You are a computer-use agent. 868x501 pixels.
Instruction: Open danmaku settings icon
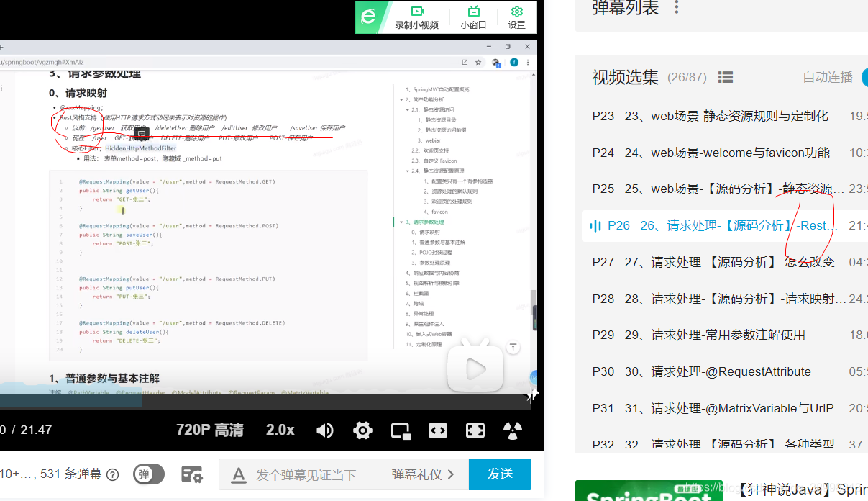(191, 474)
